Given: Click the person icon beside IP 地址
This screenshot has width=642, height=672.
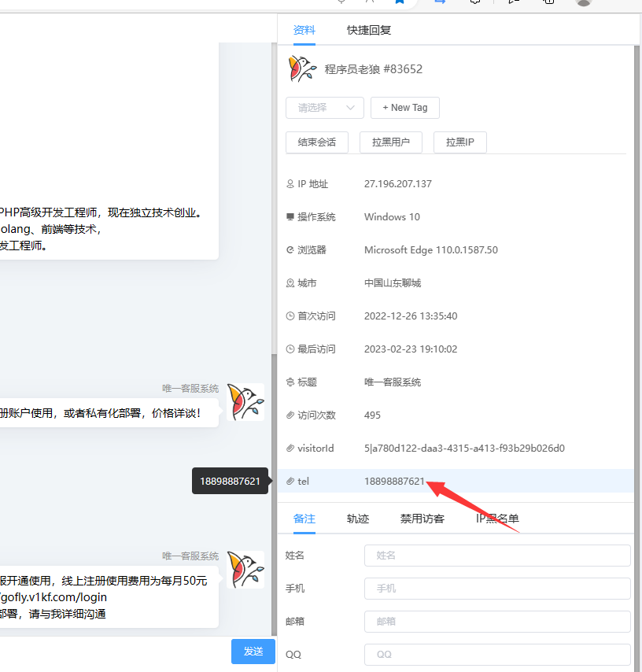Looking at the screenshot, I should pyautogui.click(x=291, y=183).
